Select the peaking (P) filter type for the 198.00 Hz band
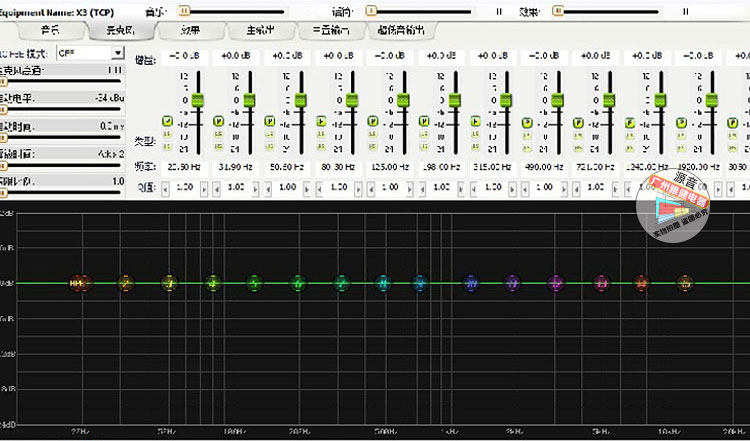750x441 pixels. [x=424, y=121]
